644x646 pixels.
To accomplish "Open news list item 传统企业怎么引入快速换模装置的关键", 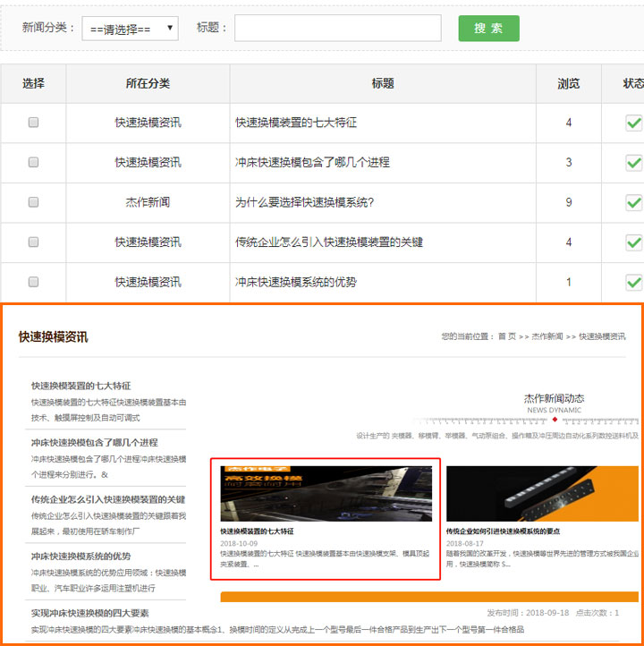I will click(108, 500).
